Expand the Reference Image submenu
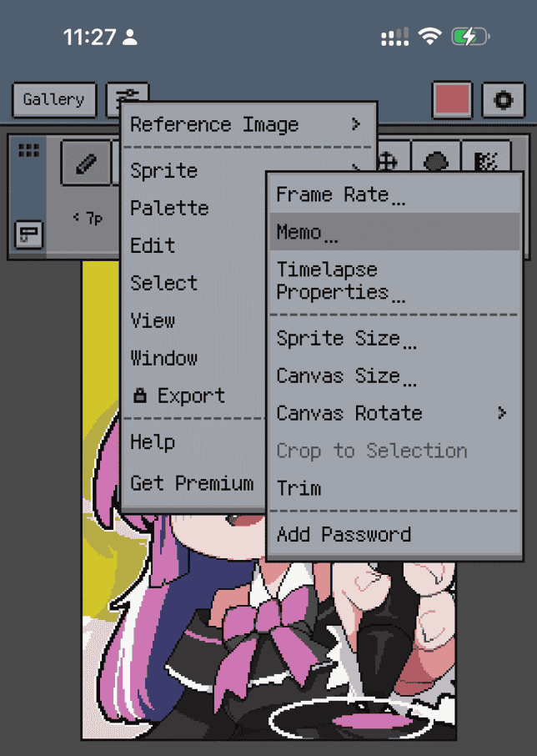Image resolution: width=537 pixels, height=756 pixels. (242, 124)
